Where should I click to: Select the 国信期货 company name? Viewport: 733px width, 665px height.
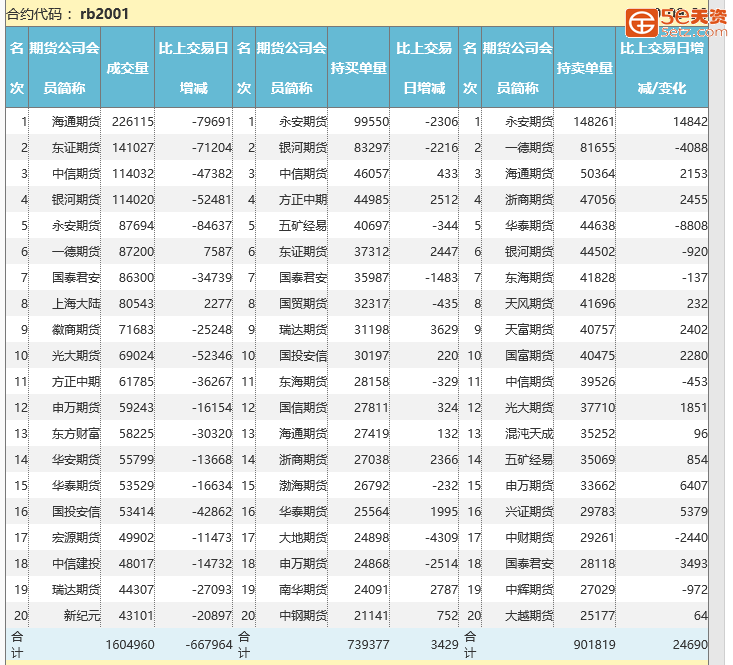[x=303, y=408]
